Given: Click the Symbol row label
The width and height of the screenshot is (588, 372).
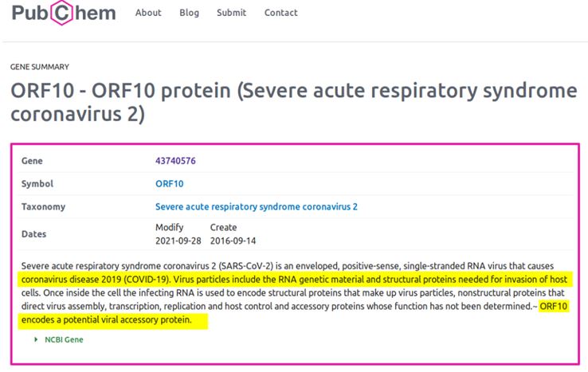Looking at the screenshot, I should (x=37, y=184).
